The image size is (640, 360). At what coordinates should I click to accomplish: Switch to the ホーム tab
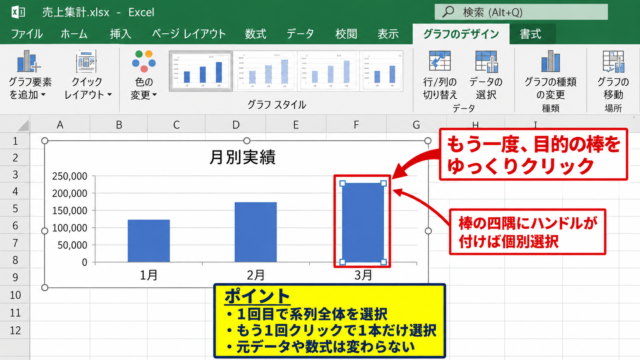[74, 34]
